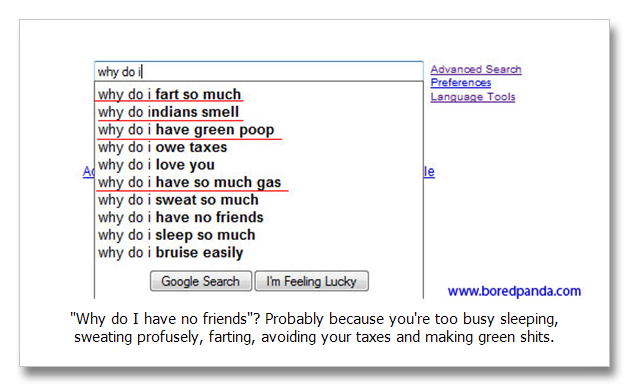Click the I'm Feeling Lucky button

(311, 281)
